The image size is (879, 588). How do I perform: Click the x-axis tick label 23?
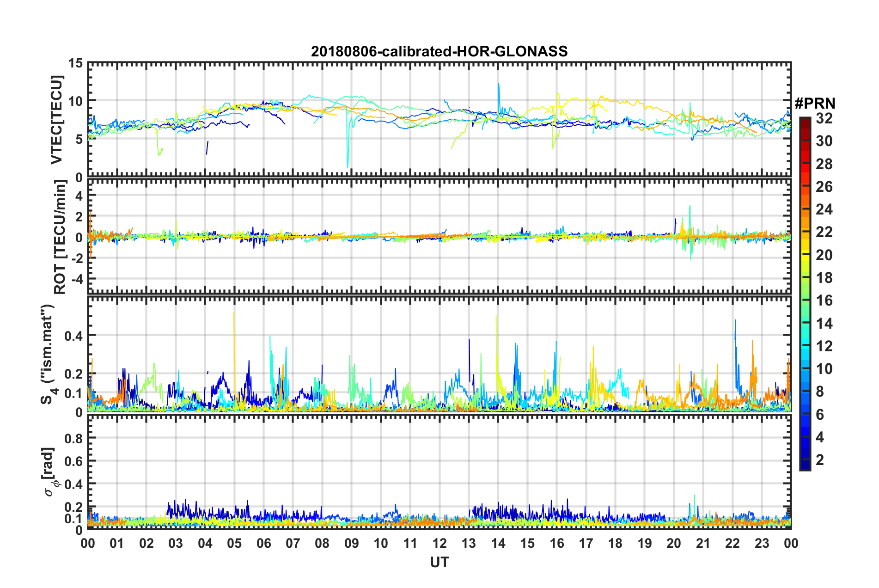pos(762,543)
